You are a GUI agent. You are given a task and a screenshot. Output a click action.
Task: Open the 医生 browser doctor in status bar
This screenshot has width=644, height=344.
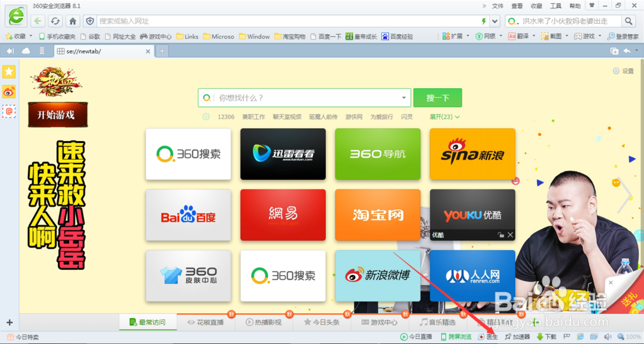tap(488, 337)
